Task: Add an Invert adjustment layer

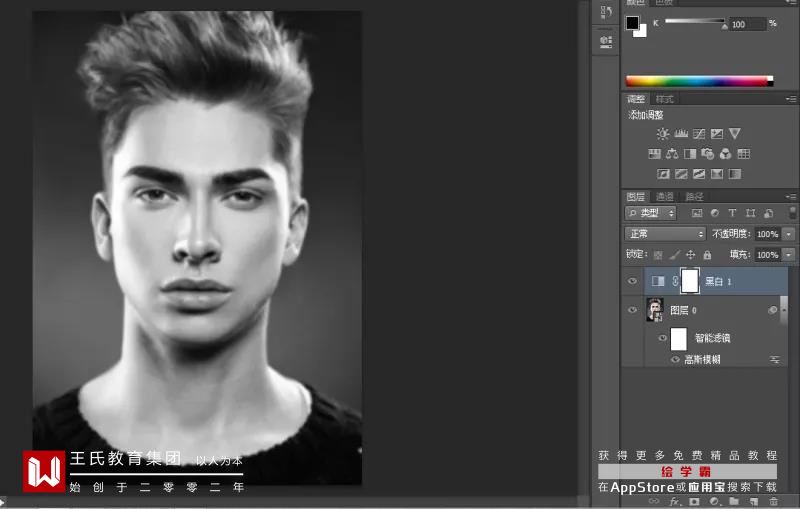Action: (663, 174)
